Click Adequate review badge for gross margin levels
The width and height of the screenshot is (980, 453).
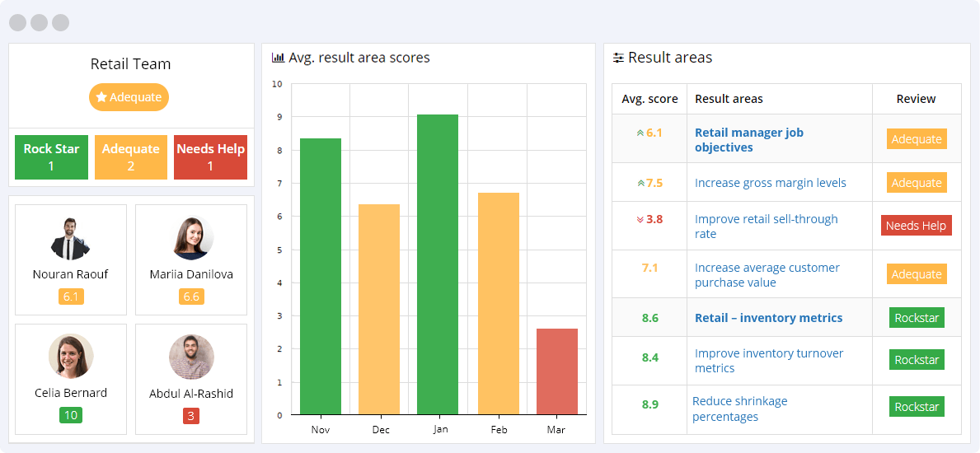pos(917,183)
